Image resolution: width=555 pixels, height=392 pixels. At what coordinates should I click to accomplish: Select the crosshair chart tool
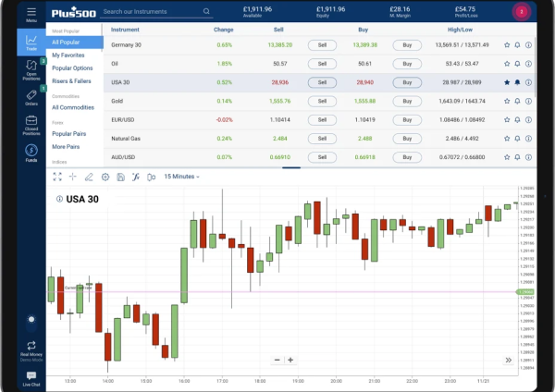point(73,177)
